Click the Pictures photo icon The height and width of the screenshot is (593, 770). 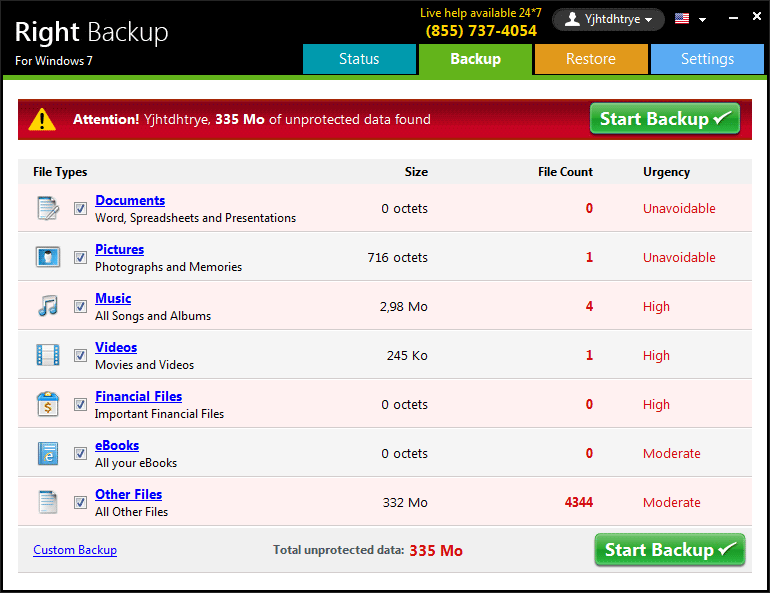point(48,257)
